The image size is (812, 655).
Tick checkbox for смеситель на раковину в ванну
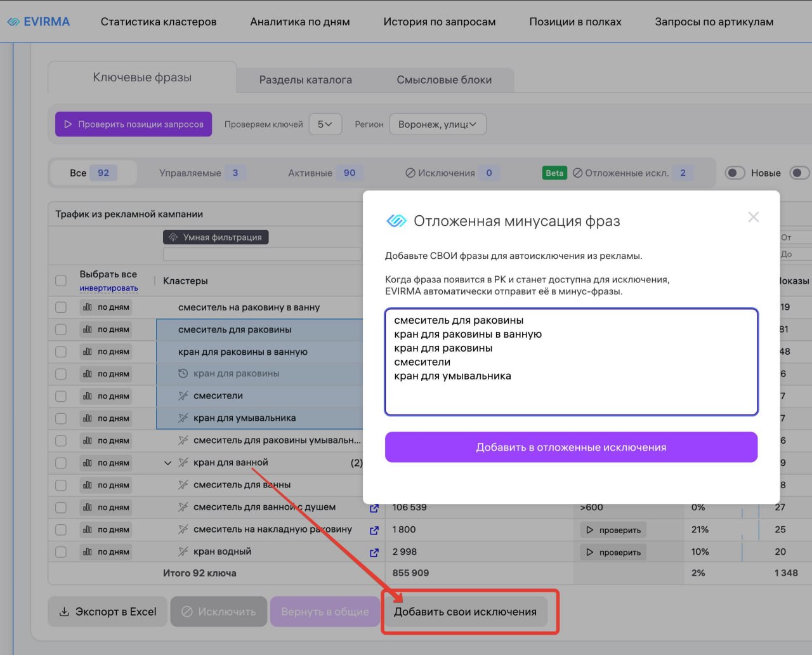coord(61,307)
